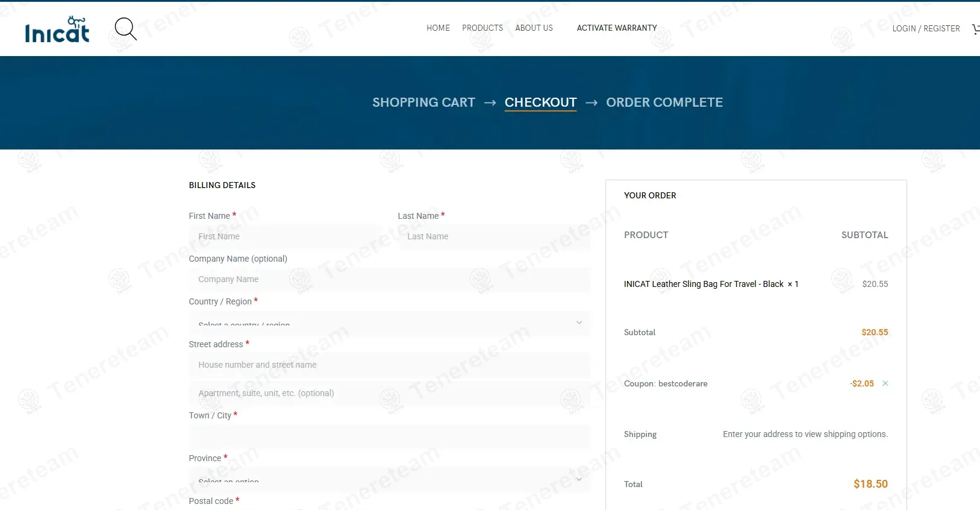Go to the HOME menu item
This screenshot has width=980, height=510.
click(438, 28)
